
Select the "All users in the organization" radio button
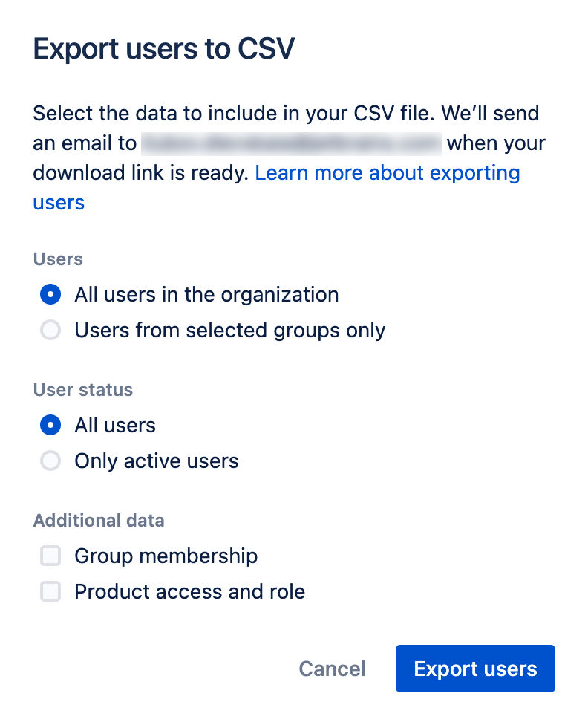pyautogui.click(x=50, y=294)
